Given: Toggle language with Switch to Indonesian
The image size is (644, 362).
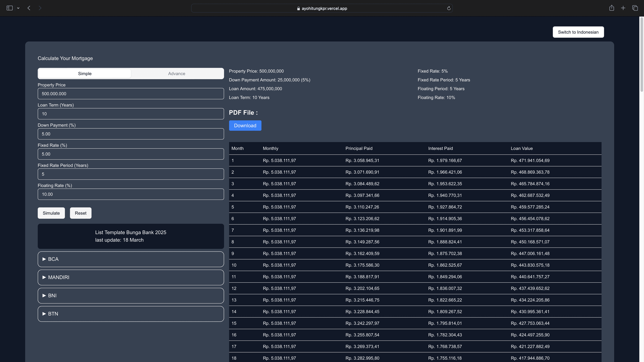Looking at the screenshot, I should 578,32.
